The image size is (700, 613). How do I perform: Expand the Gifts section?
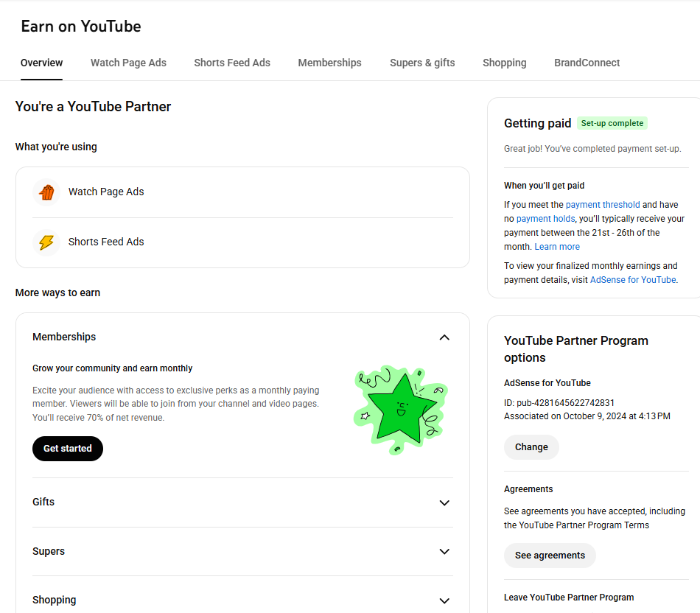coord(444,502)
